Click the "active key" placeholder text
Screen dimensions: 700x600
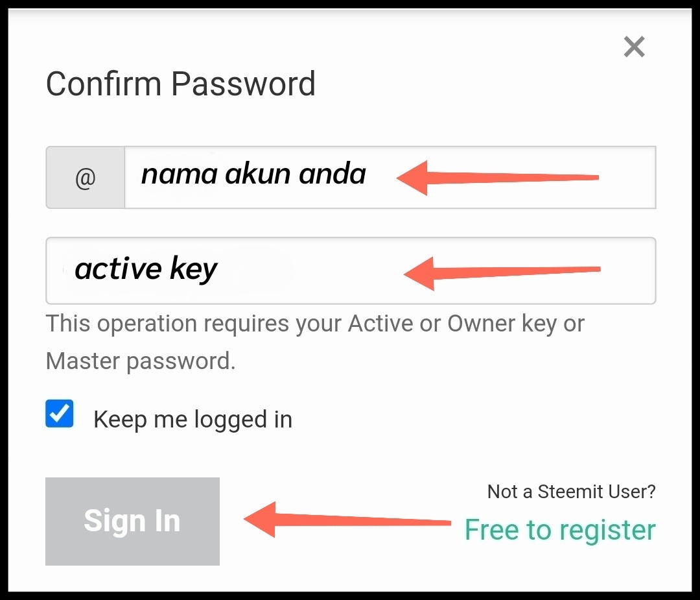click(146, 269)
